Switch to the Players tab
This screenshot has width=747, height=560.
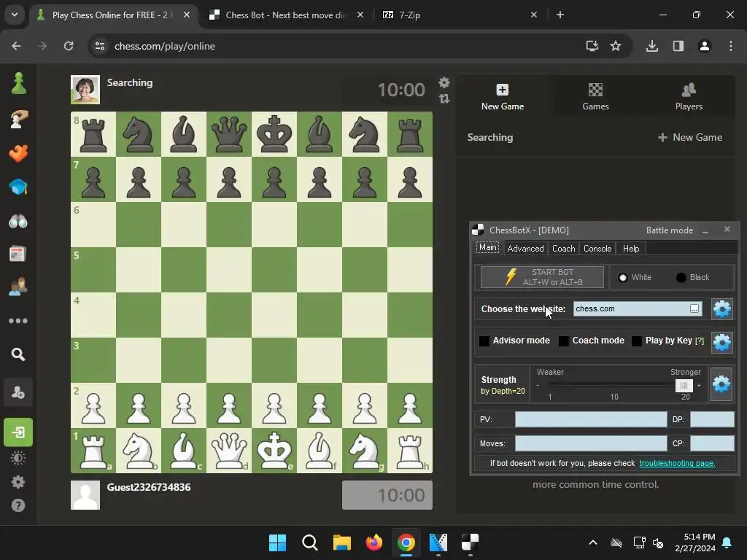pos(689,97)
